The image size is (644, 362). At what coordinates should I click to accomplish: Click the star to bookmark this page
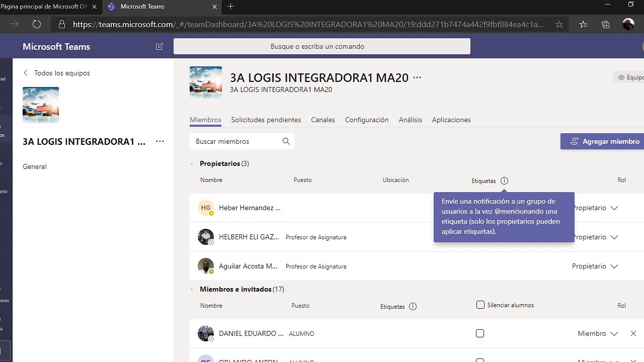point(559,24)
